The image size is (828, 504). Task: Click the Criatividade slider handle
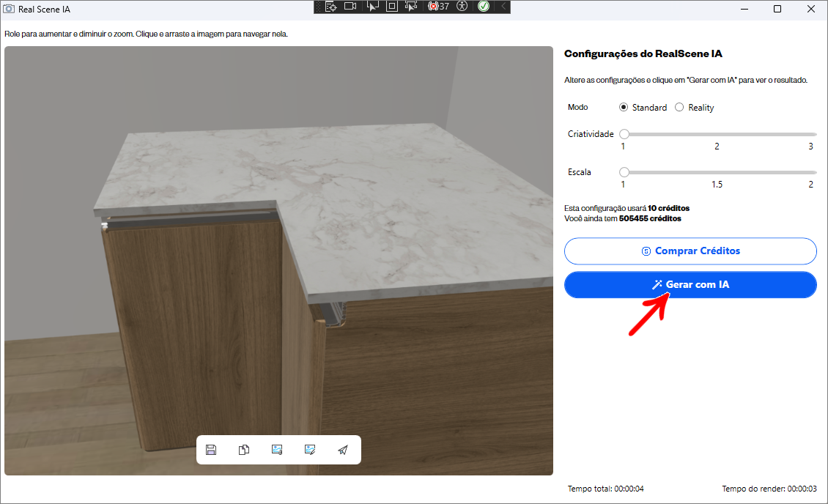(624, 134)
